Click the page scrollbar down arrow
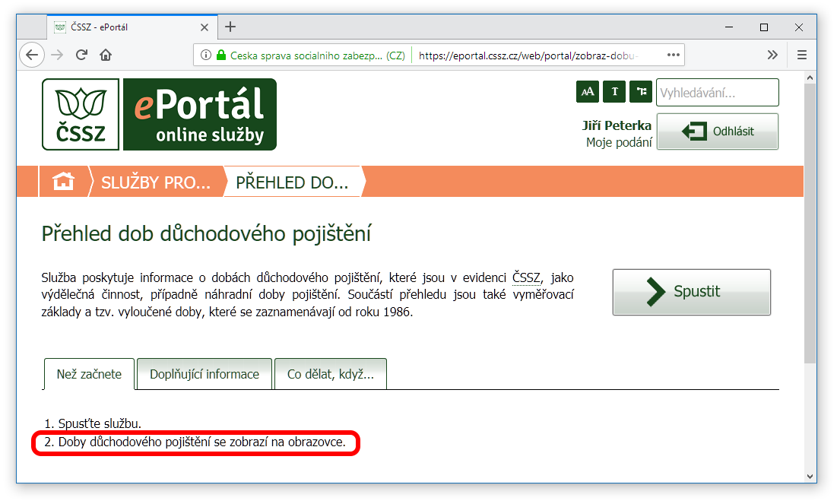Screen dimensions: 837x504 tap(810, 476)
